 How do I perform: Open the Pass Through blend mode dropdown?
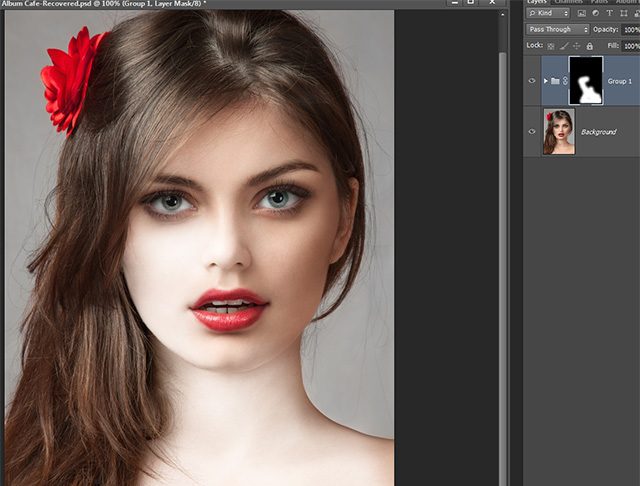pyautogui.click(x=558, y=30)
